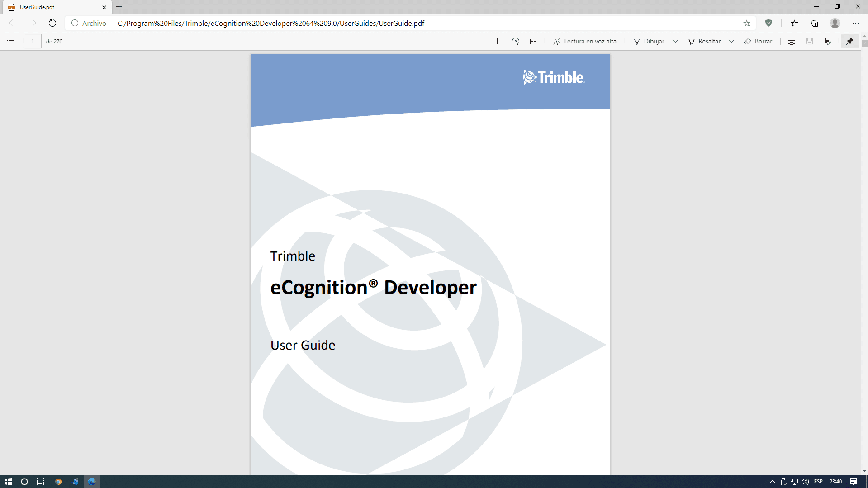Select the UserGuide.pdf tab
Image resolution: width=868 pixels, height=488 pixels.
(54, 7)
